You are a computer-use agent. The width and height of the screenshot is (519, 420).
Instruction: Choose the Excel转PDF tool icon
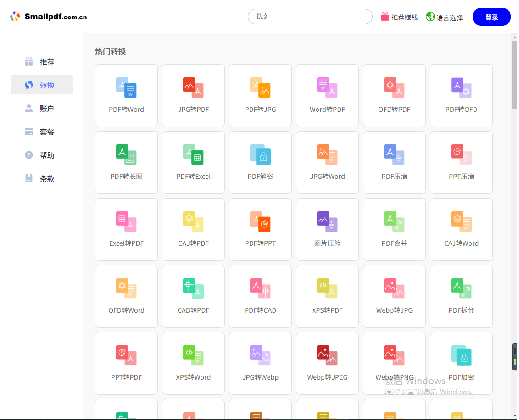pyautogui.click(x=126, y=221)
